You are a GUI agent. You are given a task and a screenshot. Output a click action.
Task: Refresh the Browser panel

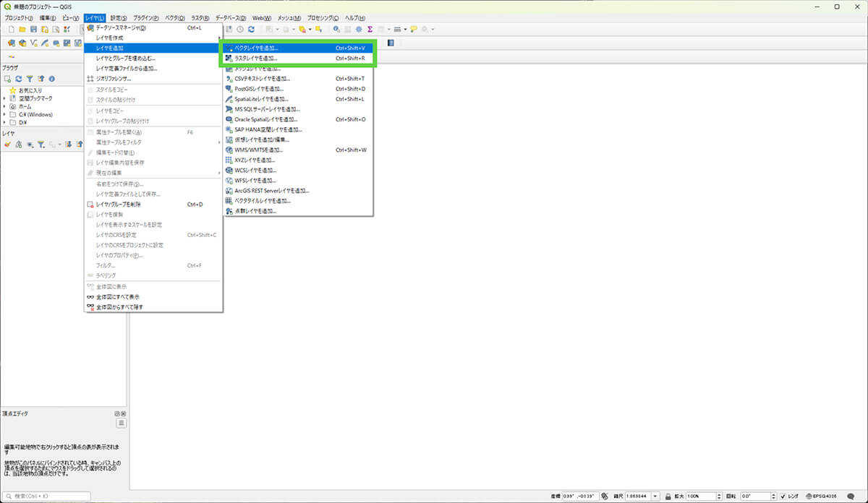pyautogui.click(x=19, y=78)
